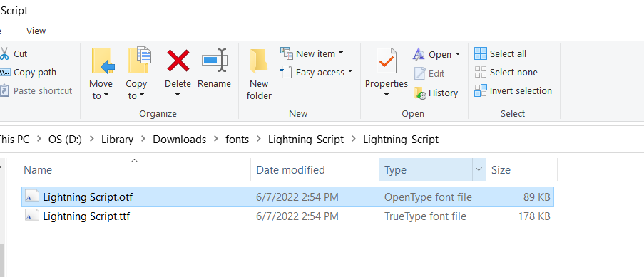Open Properties via the checkmark icon
Viewport: 644px width, 277px height.
[x=386, y=61]
